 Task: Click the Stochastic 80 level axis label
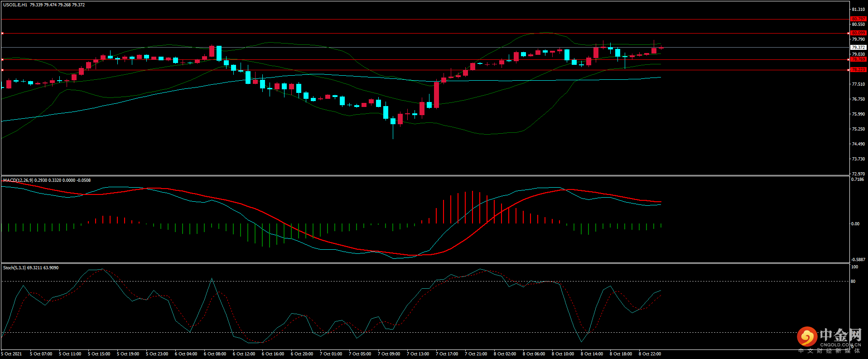click(x=854, y=281)
